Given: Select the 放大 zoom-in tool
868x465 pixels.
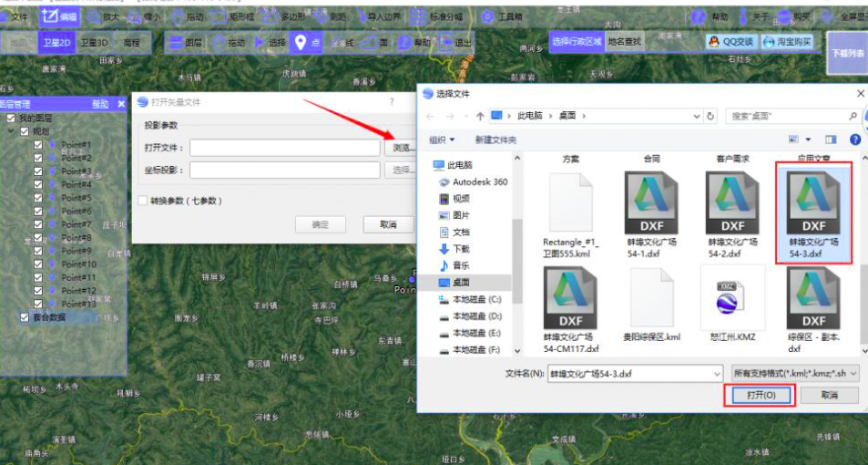Looking at the screenshot, I should point(104,17).
